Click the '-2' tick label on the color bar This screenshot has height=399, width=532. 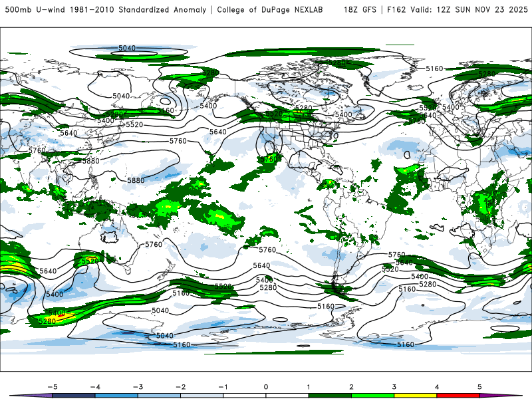tap(180, 387)
